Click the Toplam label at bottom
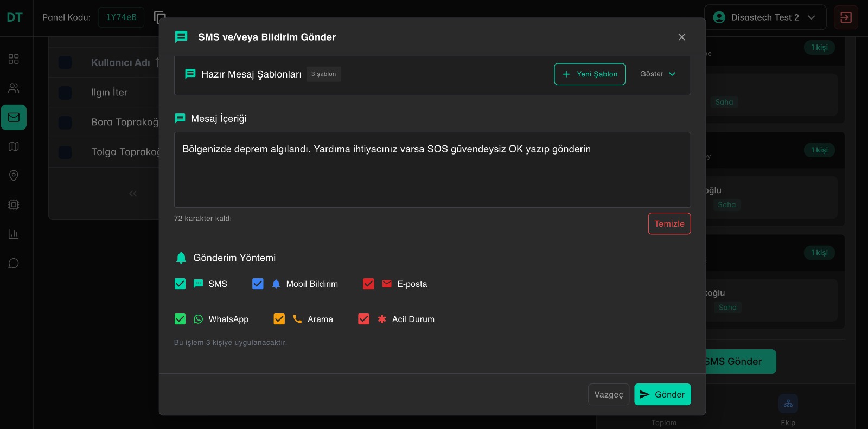Image resolution: width=868 pixels, height=429 pixels. point(664,423)
